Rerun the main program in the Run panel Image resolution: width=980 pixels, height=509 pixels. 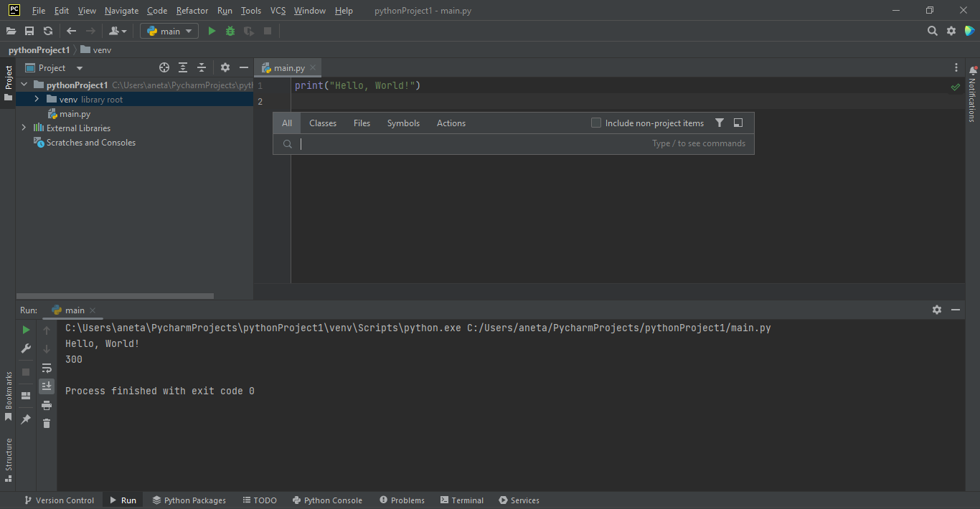click(25, 329)
